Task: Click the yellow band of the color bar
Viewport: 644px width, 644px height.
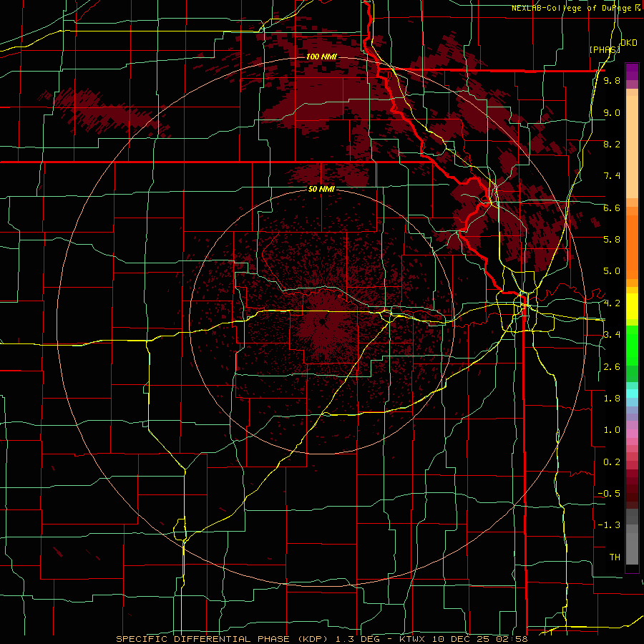Action: click(x=632, y=306)
